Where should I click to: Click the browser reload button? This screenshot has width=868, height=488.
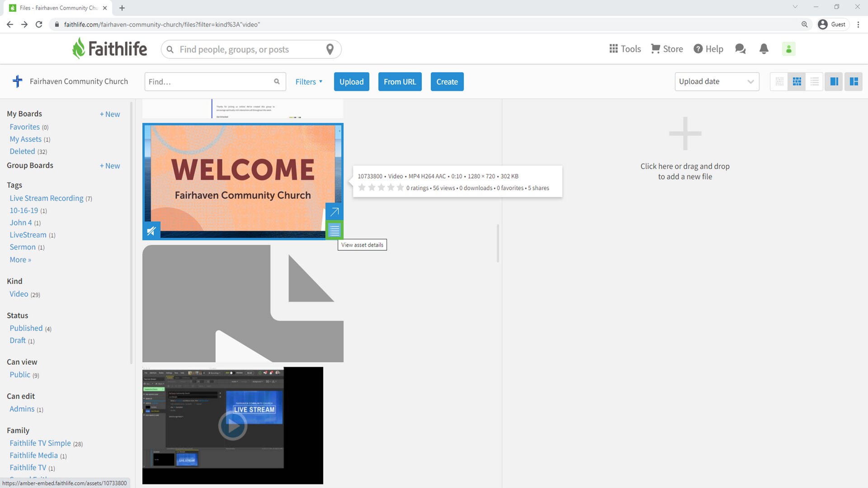tap(39, 24)
